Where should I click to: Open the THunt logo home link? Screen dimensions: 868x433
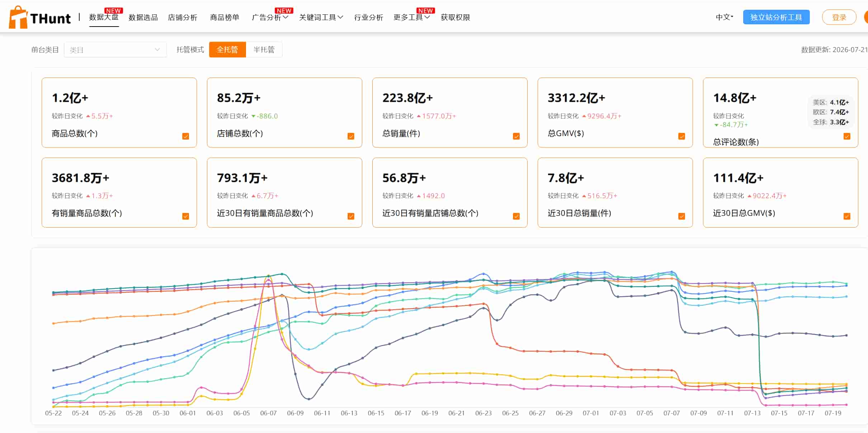tap(39, 17)
